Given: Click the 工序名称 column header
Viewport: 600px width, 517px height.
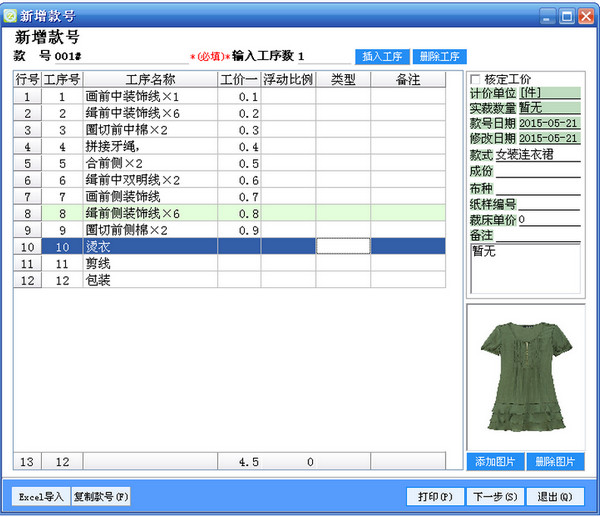Looking at the screenshot, I should click(x=150, y=79).
